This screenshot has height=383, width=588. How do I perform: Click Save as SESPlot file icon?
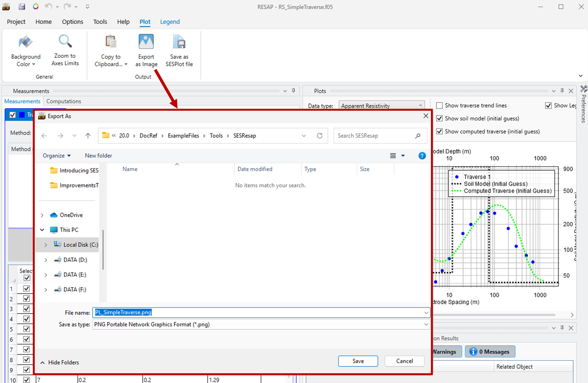tap(179, 41)
